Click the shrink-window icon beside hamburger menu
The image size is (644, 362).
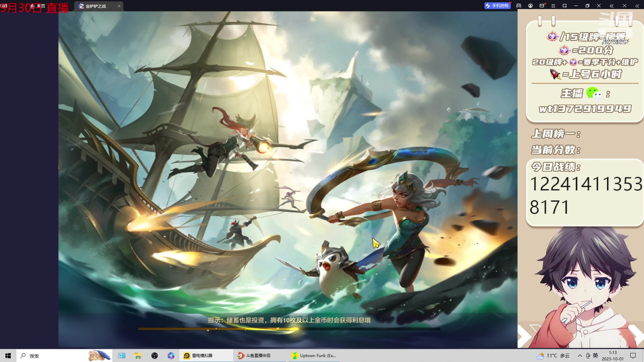[x=565, y=6]
